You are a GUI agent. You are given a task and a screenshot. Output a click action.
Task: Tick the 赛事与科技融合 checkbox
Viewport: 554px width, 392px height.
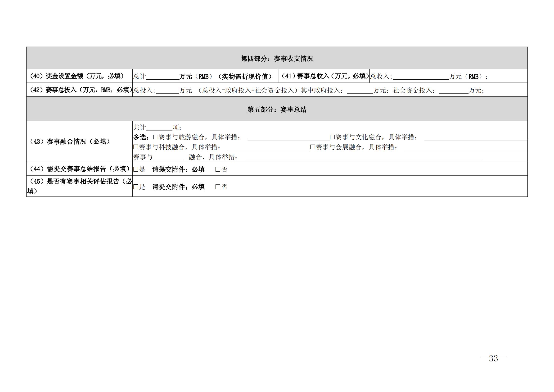click(x=136, y=147)
